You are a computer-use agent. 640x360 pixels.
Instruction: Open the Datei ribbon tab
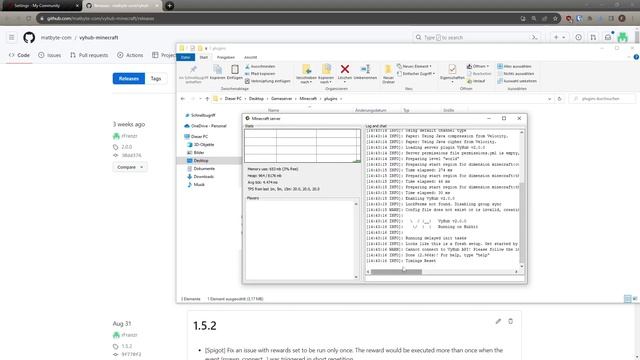click(x=186, y=58)
